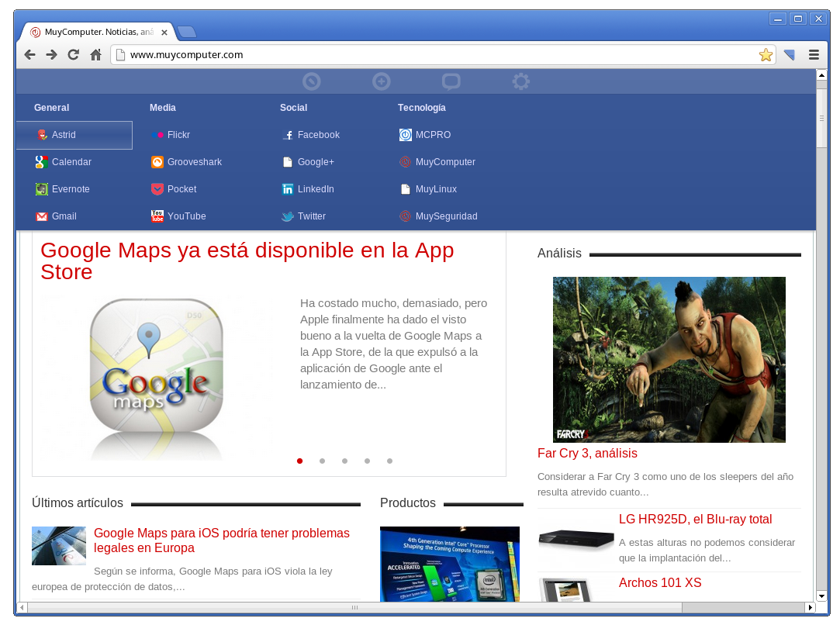The width and height of the screenshot is (840, 625).
Task: Open the Twitter shortcut in Social
Action: [x=311, y=216]
